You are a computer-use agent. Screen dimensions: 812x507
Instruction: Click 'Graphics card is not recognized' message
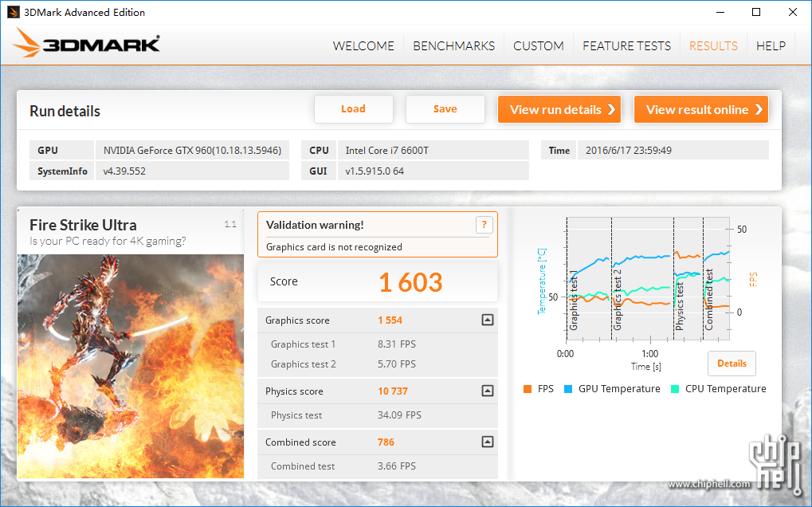[x=334, y=247]
